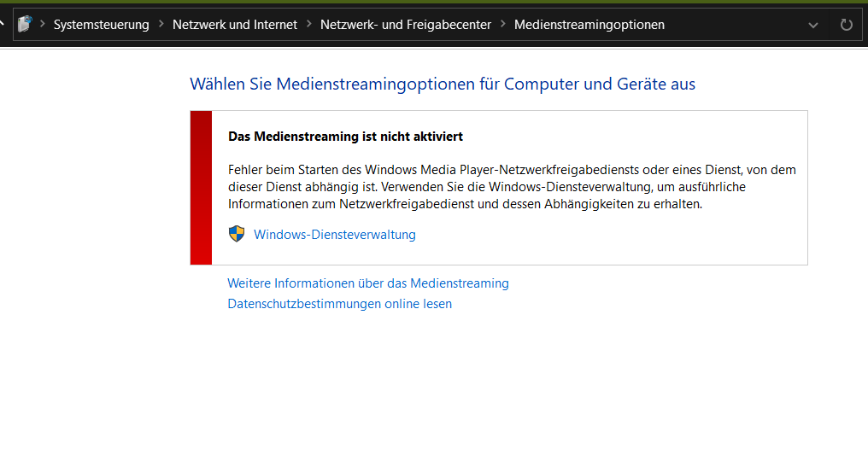Click error paragraph starting Fehler beim Starten

(x=512, y=187)
